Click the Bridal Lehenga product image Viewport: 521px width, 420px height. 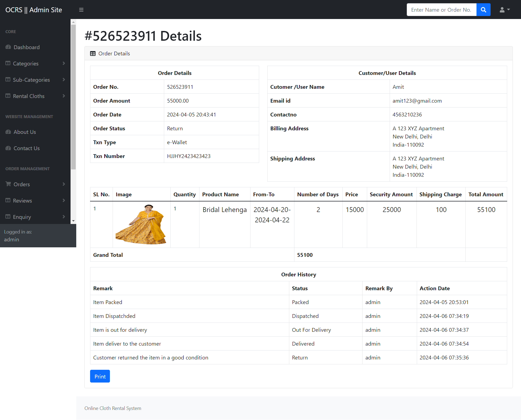coord(142,224)
